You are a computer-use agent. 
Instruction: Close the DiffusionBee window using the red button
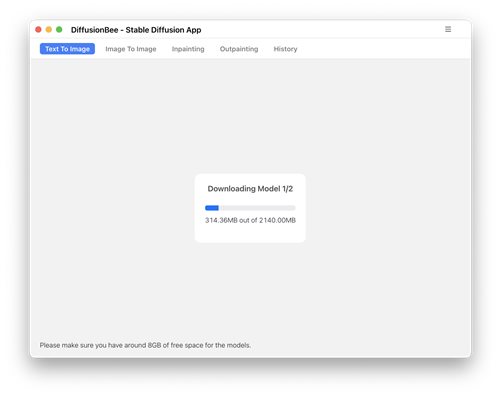click(x=38, y=30)
